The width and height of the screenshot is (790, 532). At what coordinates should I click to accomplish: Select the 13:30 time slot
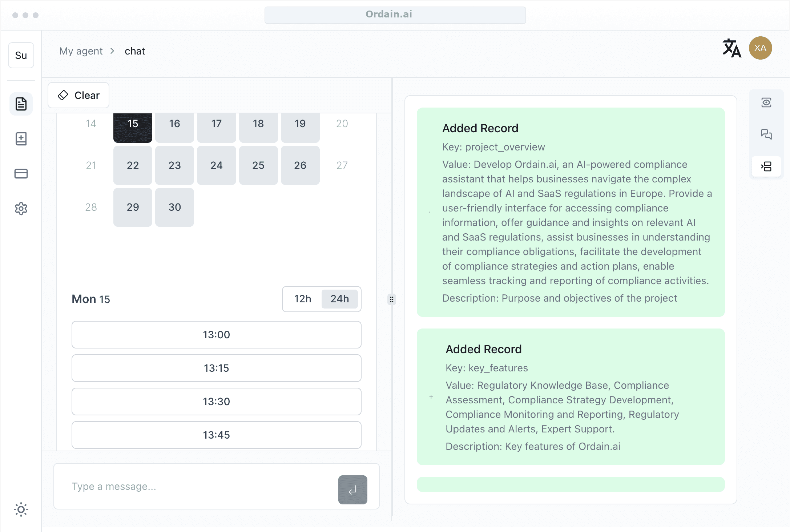point(216,402)
